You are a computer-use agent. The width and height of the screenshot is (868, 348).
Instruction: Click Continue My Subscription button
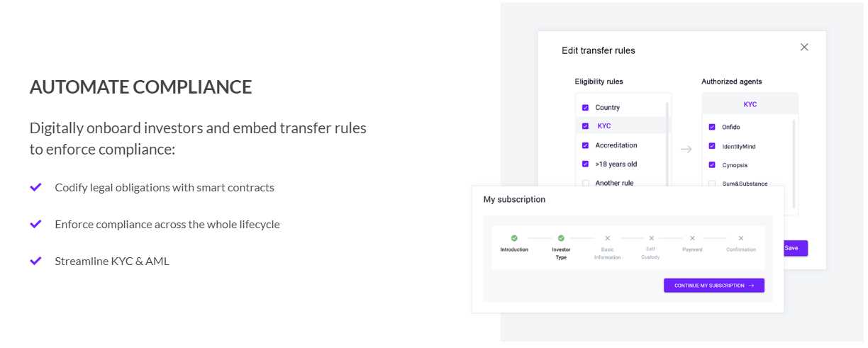click(x=713, y=286)
